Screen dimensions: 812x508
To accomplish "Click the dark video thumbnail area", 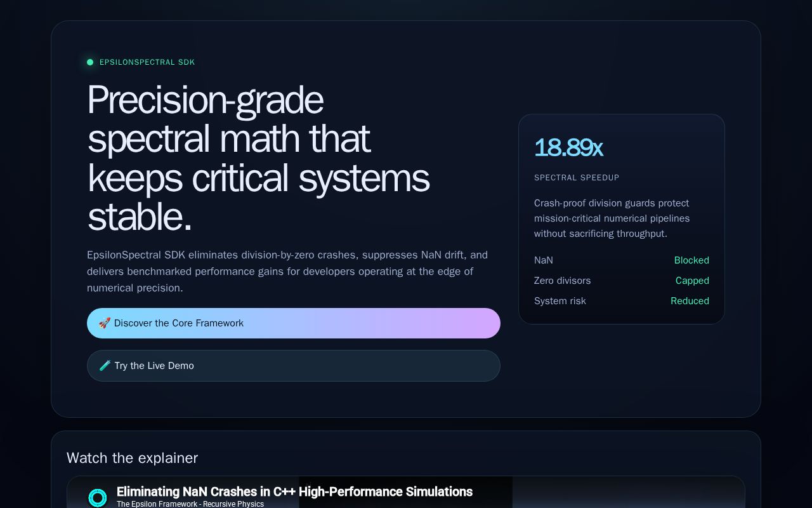I will pos(405,492).
